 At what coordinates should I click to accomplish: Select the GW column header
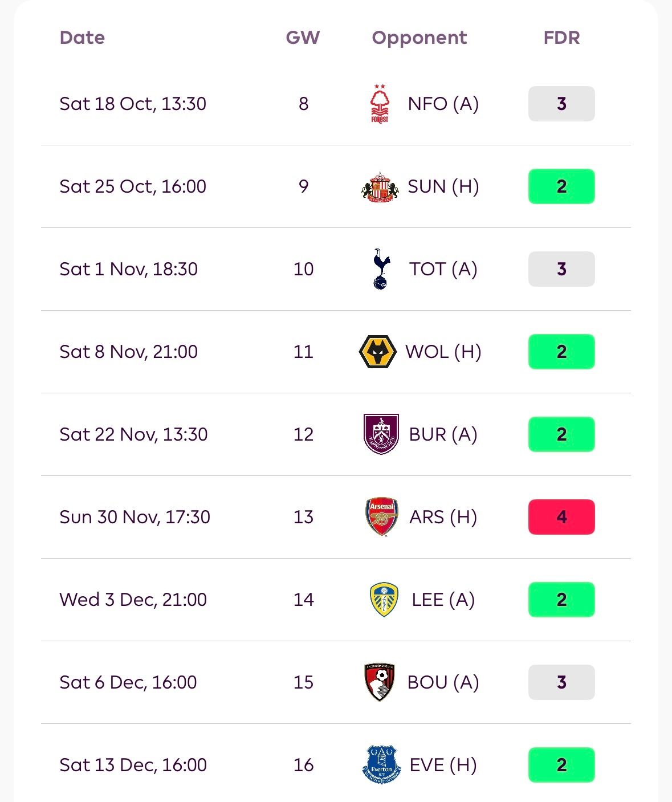(303, 38)
